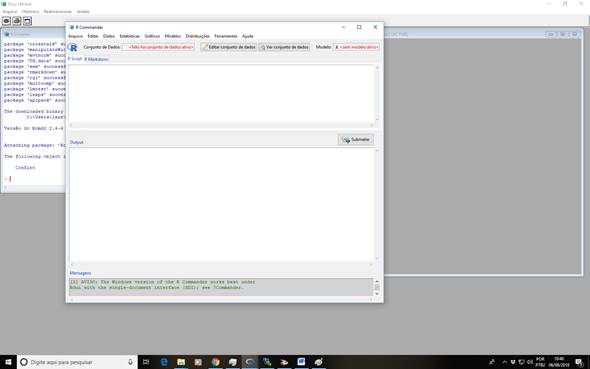Click Ver conjunto de dados button

coord(284,47)
